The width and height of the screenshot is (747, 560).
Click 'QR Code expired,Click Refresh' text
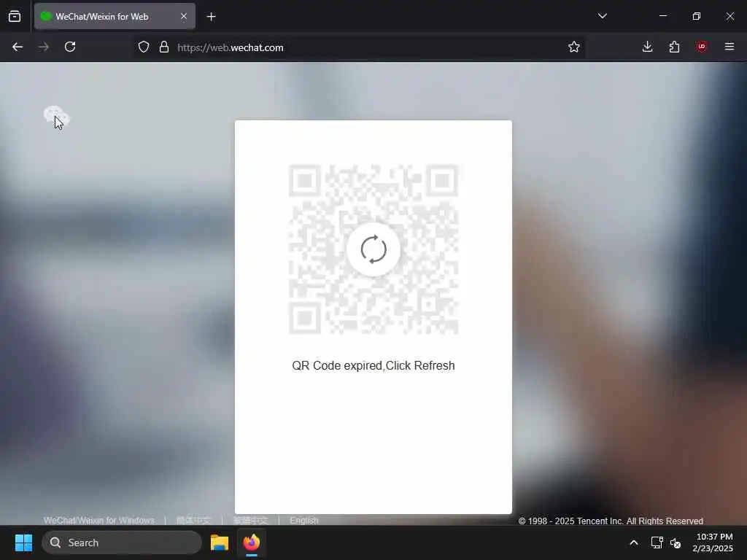373,366
